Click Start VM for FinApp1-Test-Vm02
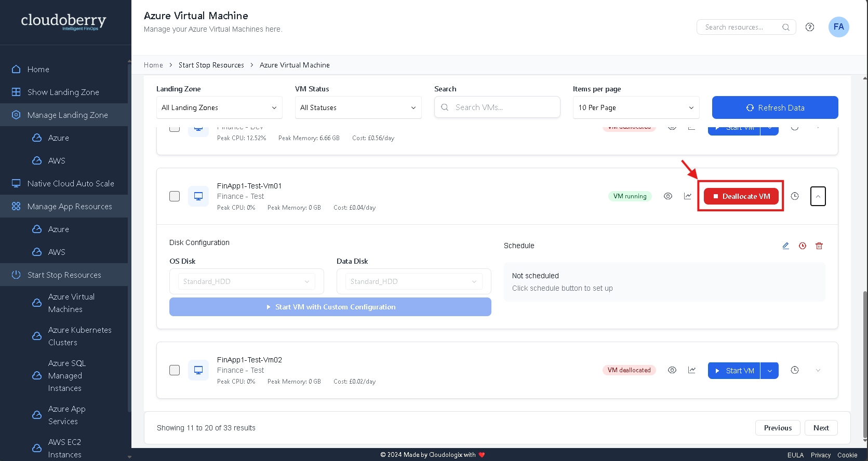Image resolution: width=868 pixels, height=461 pixels. pos(734,371)
